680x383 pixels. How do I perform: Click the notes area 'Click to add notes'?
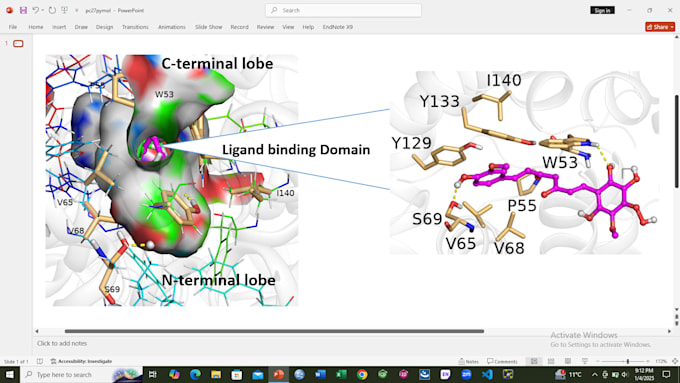62,343
